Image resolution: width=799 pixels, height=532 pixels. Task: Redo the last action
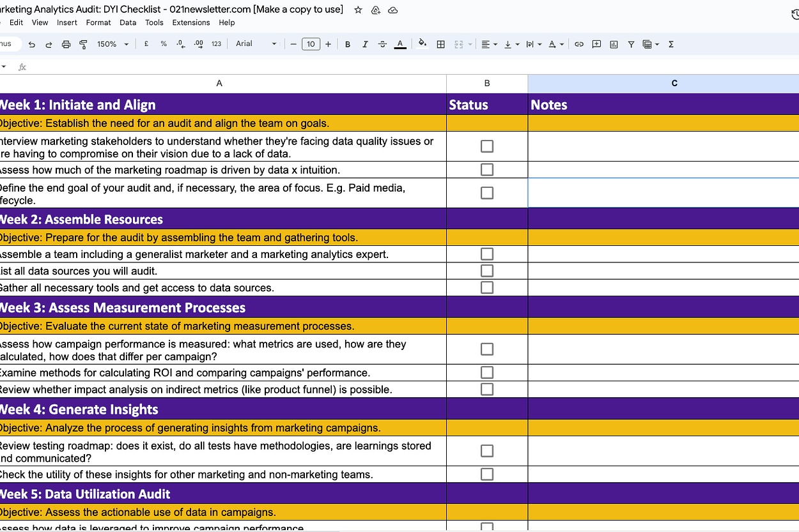pyautogui.click(x=49, y=44)
